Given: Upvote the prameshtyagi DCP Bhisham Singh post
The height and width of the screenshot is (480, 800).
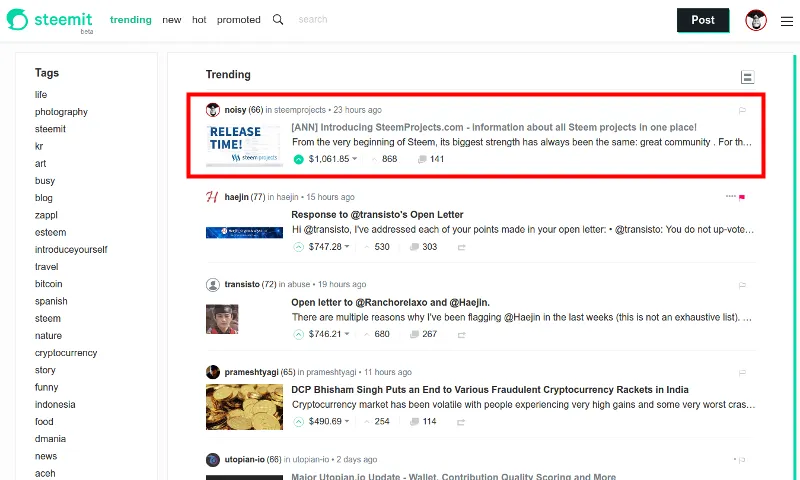Looking at the screenshot, I should click(x=298, y=421).
